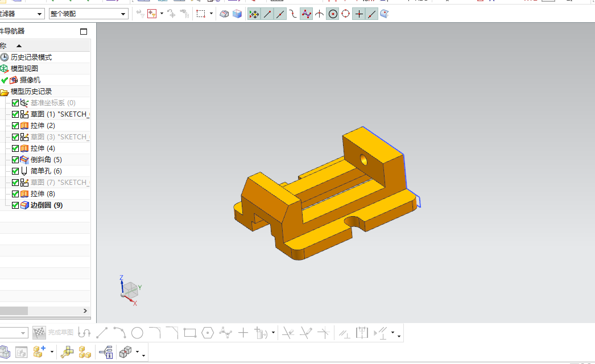Click the 完成草图 finish sketch button

click(53, 333)
